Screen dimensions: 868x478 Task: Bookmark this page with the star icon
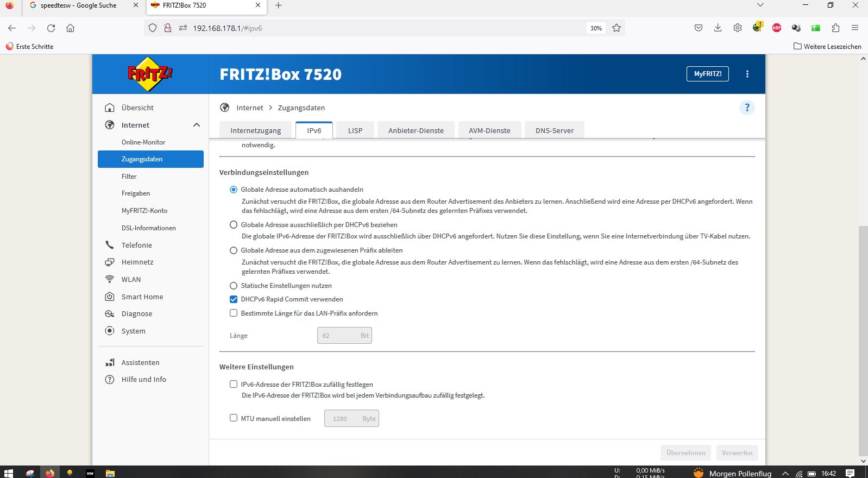[617, 28]
